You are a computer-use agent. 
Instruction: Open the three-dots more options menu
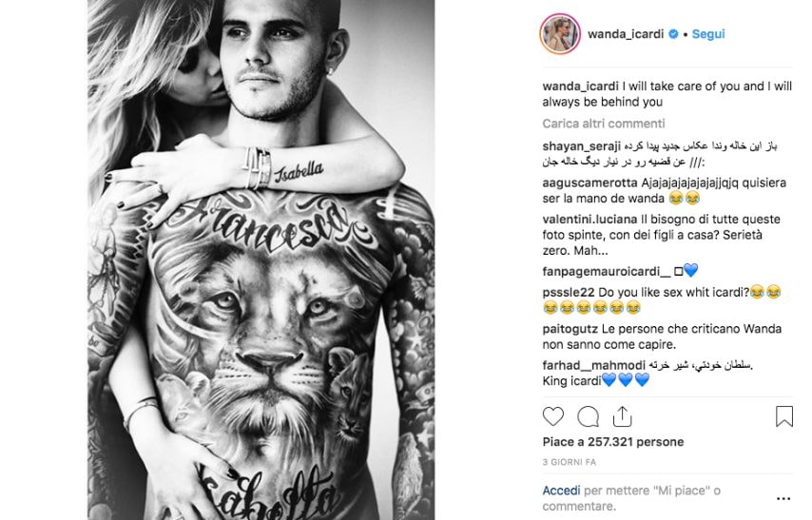pos(783,499)
